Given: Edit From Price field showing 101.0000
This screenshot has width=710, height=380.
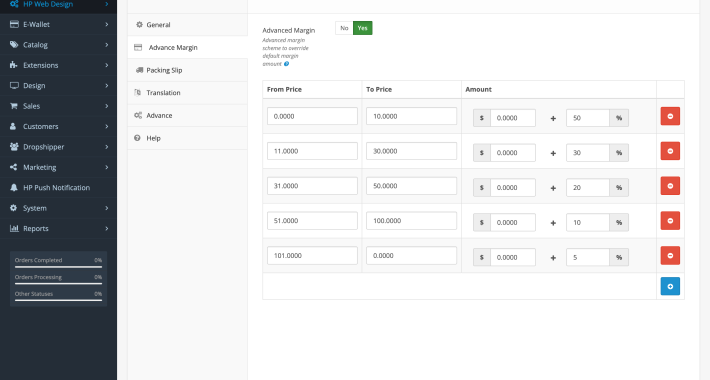Looking at the screenshot, I should [312, 255].
